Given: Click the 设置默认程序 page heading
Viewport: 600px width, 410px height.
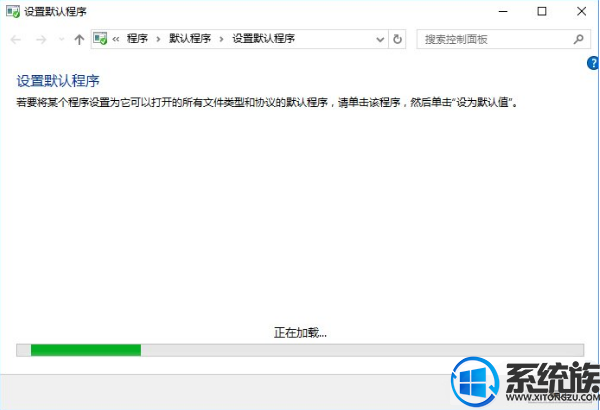Looking at the screenshot, I should 58,81.
